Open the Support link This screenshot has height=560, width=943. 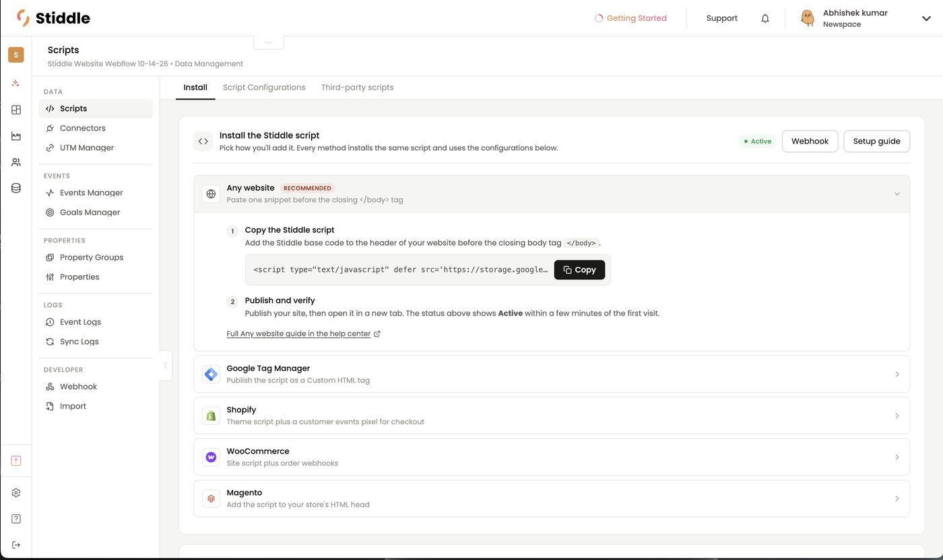tap(722, 18)
